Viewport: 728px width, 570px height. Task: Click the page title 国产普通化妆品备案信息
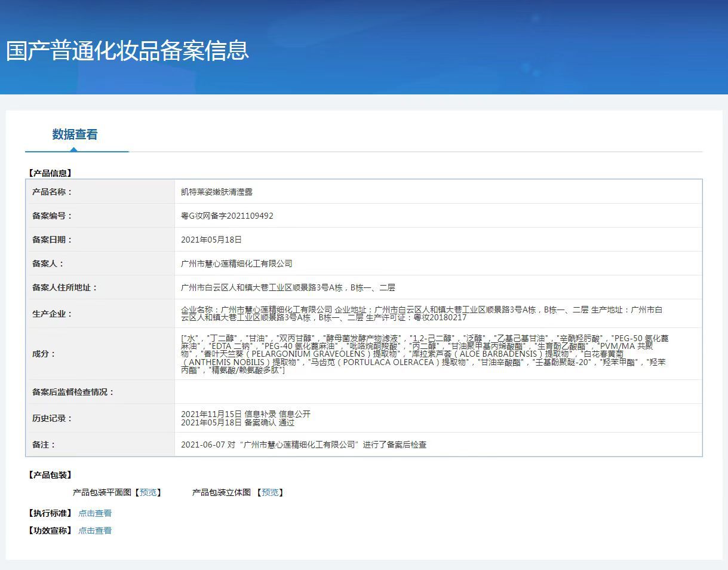(x=127, y=50)
